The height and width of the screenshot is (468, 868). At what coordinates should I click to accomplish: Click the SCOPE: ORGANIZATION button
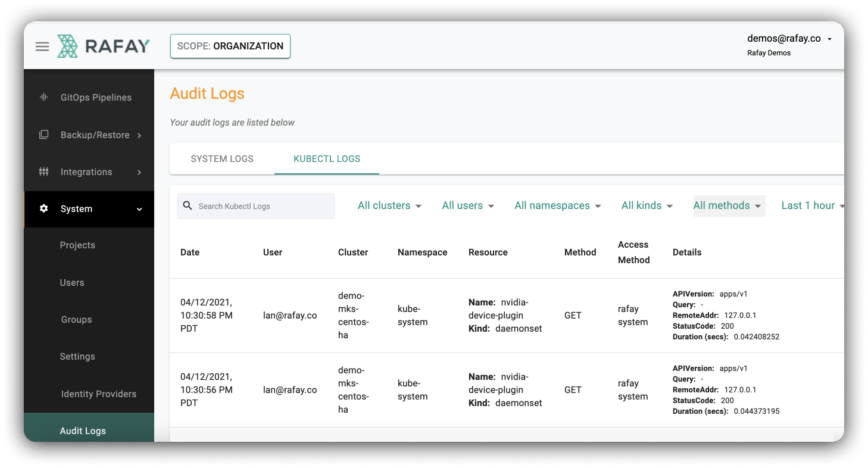(x=230, y=46)
